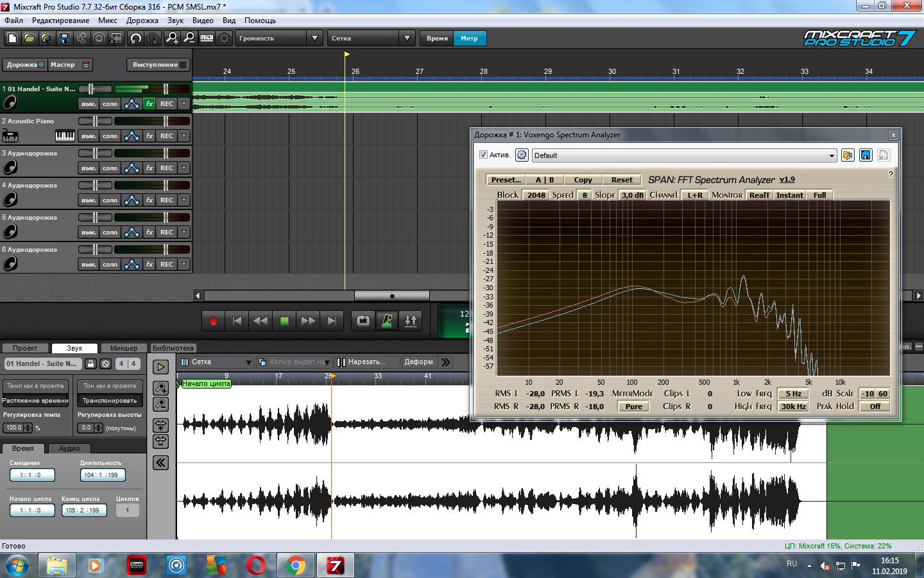Save the preset in Spectrum Analyzer window
Viewport: 924px width, 578px height.
pos(866,155)
